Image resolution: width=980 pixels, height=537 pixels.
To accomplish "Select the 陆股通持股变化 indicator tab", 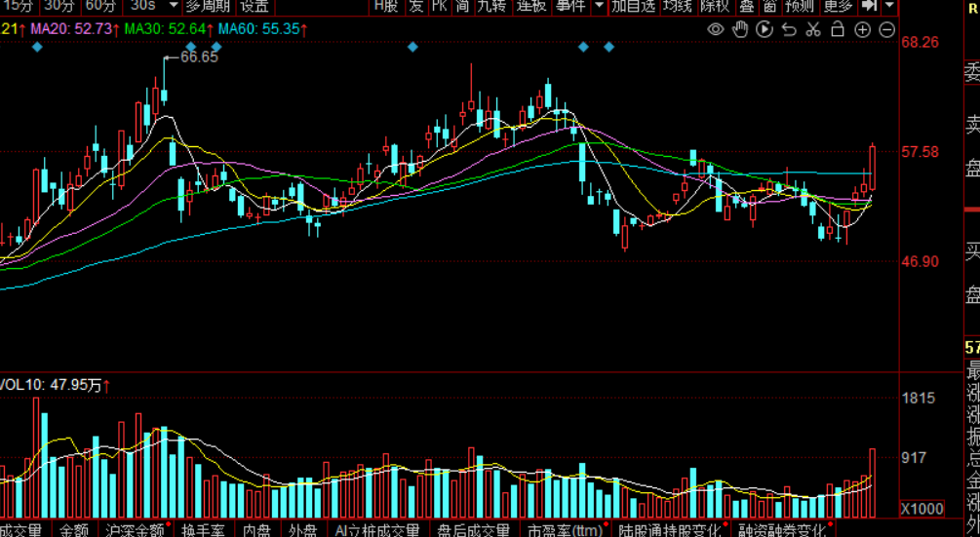I will click(x=670, y=530).
